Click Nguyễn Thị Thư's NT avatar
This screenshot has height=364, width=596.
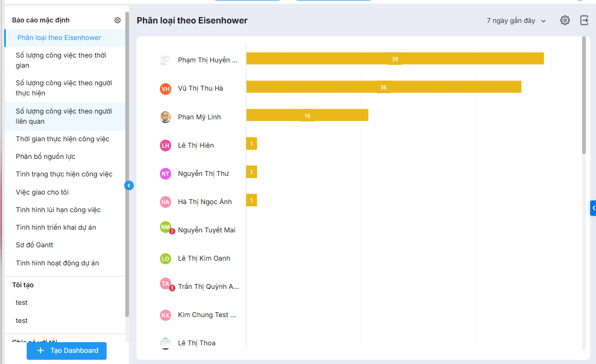[x=165, y=173]
